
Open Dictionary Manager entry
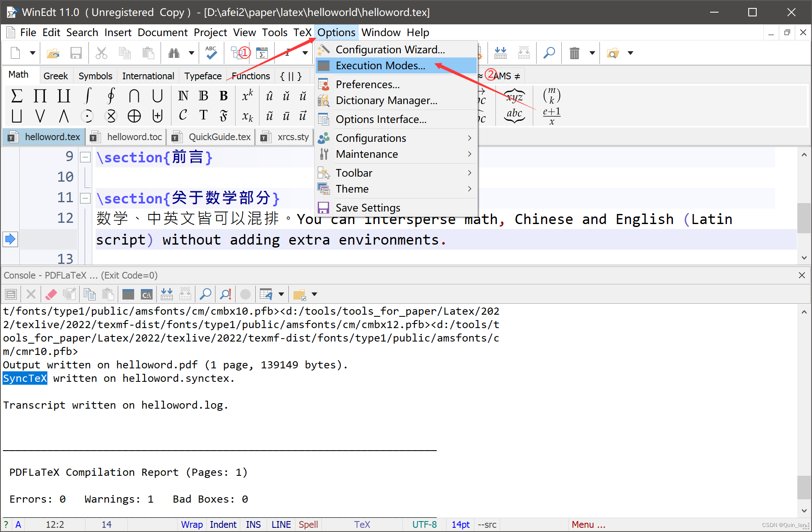(x=396, y=100)
